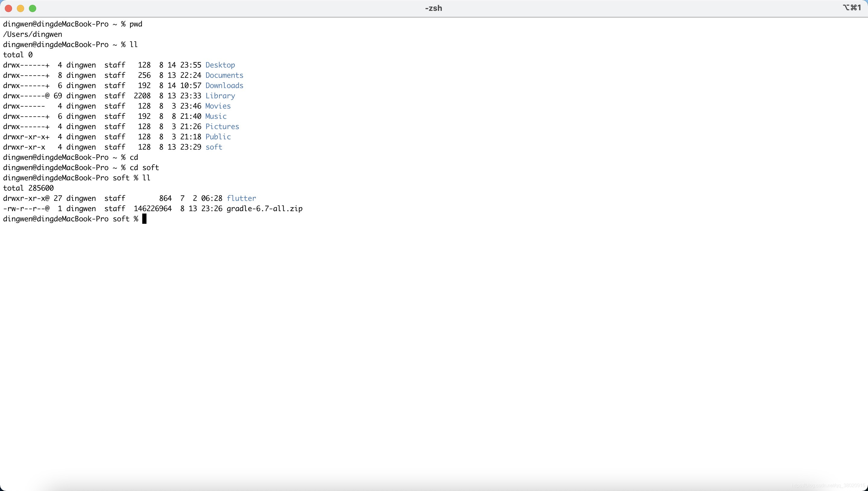Click the soft directory name in listing
The height and width of the screenshot is (491, 868).
[x=214, y=147]
